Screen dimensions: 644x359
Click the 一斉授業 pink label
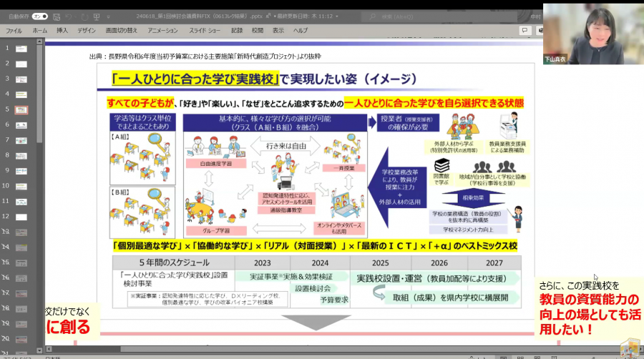pos(343,168)
